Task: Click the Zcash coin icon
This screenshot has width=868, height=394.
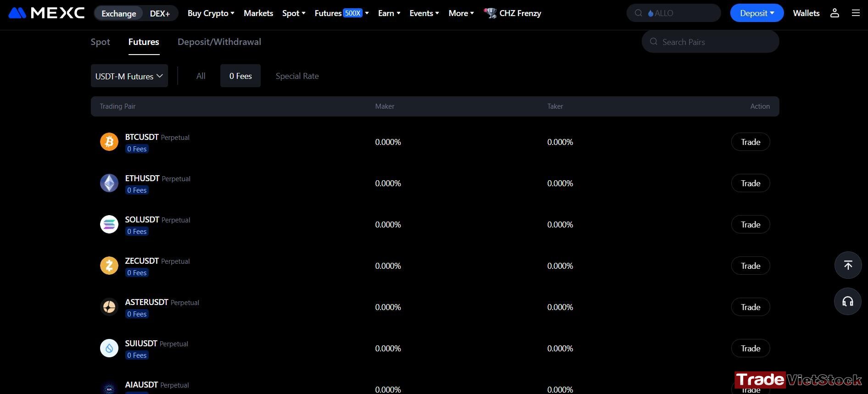Action: pyautogui.click(x=109, y=266)
